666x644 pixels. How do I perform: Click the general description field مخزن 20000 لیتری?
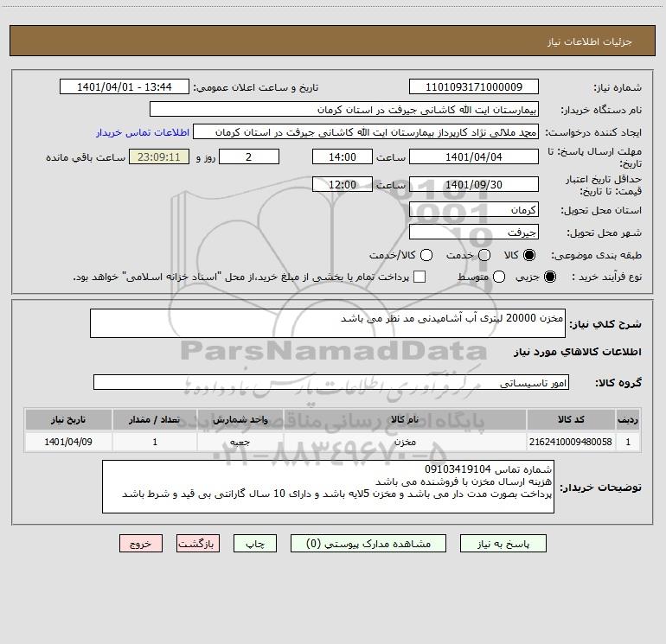pos(328,323)
